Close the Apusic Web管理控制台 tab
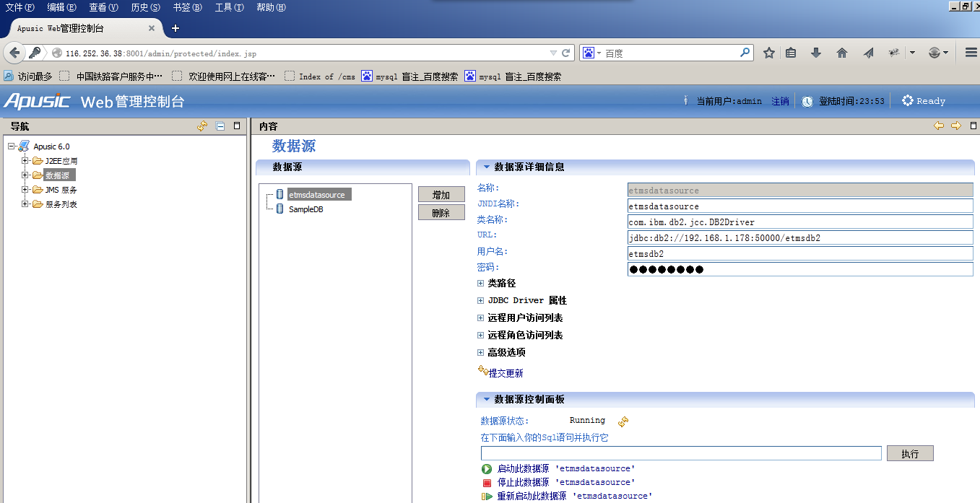 (152, 28)
